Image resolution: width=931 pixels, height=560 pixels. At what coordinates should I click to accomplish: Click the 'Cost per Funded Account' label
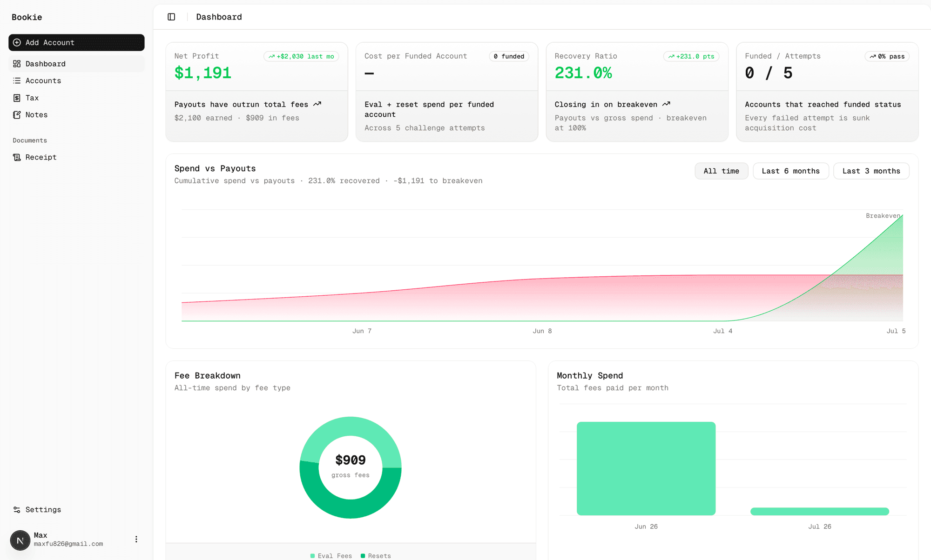(416, 56)
